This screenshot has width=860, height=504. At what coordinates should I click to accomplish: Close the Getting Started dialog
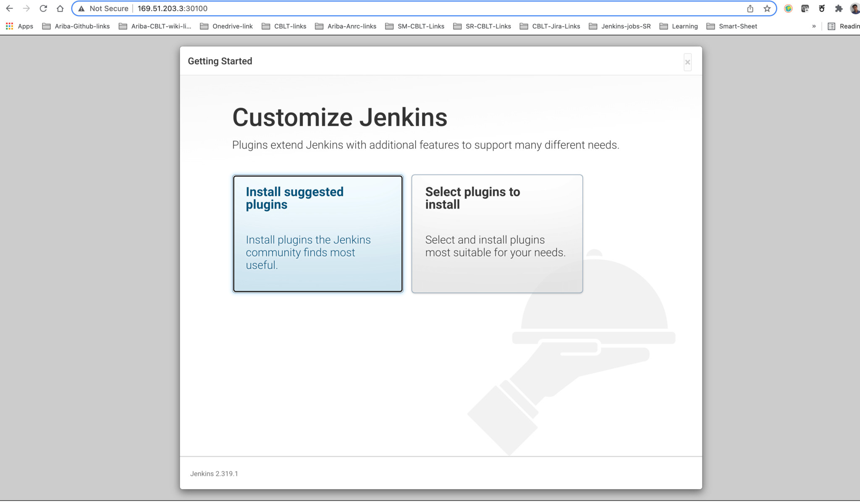687,62
